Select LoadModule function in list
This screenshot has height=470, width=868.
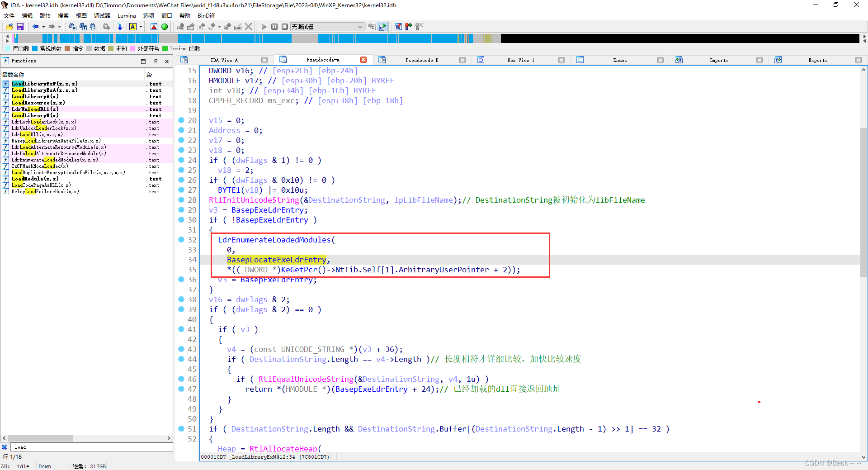87,179
